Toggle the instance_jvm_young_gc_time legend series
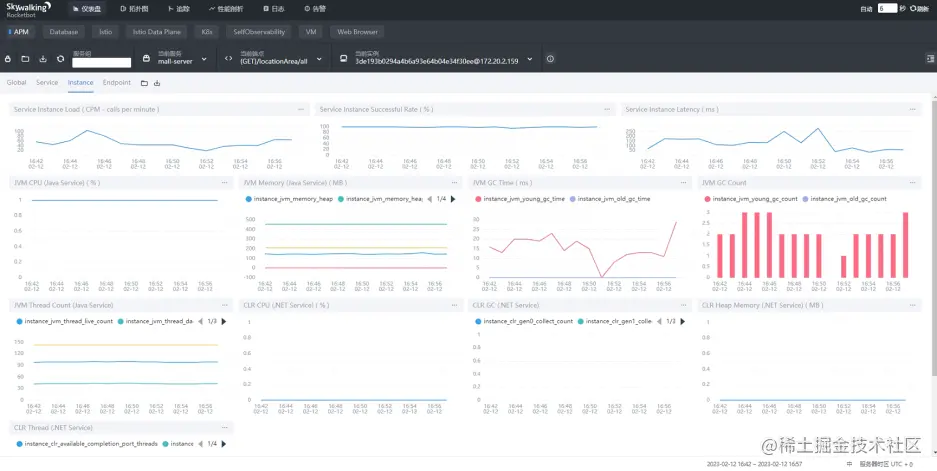This screenshot has width=937, height=471. coord(520,199)
